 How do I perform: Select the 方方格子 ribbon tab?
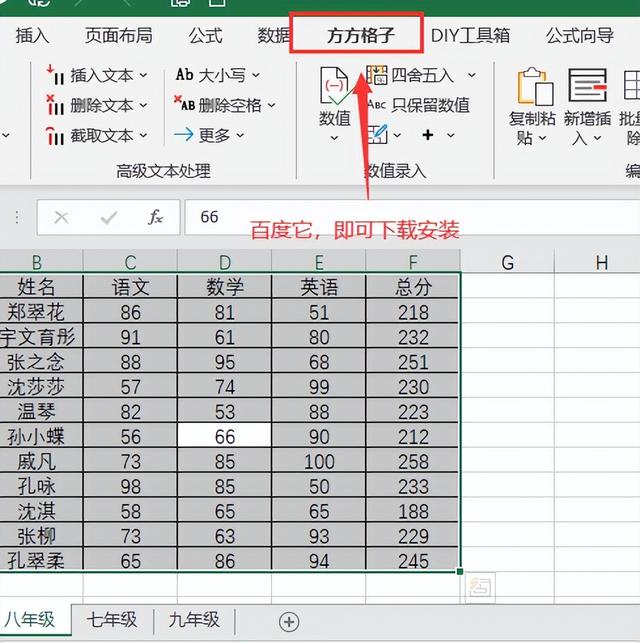[x=361, y=36]
